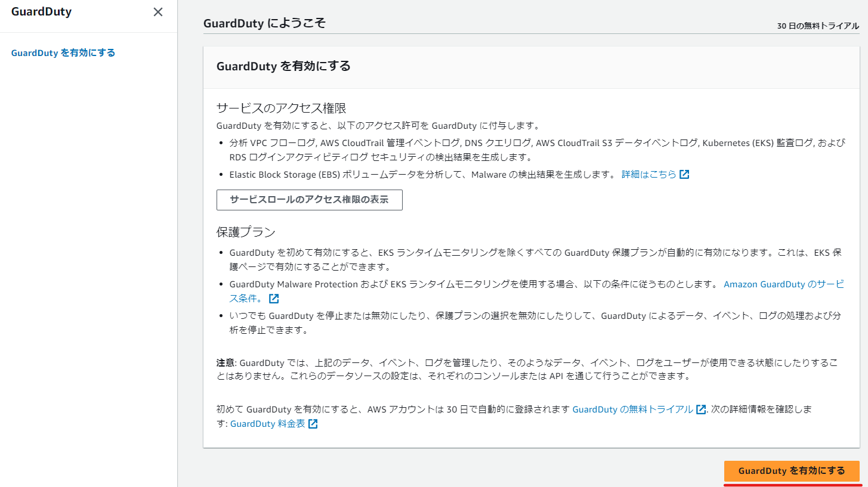Close the GuardDuty navigation sidebar
The image size is (868, 487).
point(157,11)
